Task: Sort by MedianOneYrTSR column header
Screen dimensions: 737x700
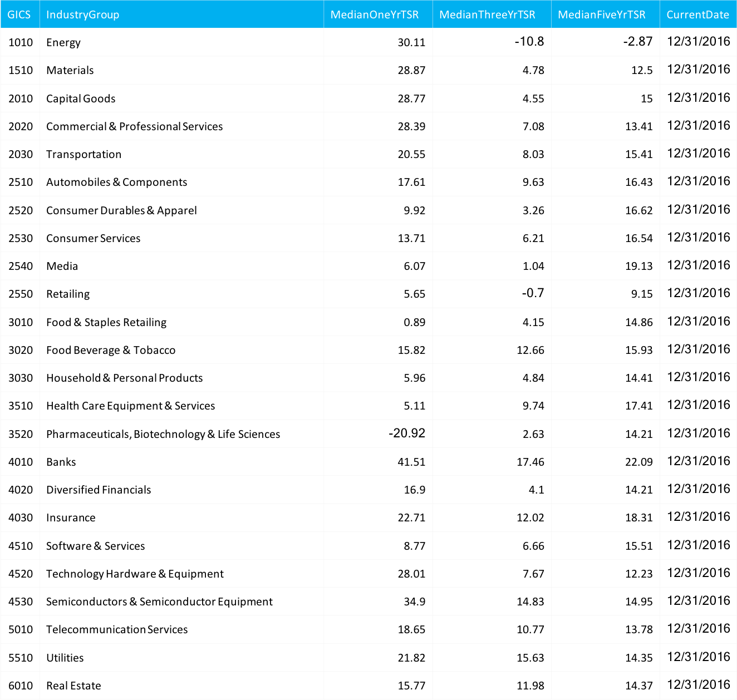Action: (374, 14)
